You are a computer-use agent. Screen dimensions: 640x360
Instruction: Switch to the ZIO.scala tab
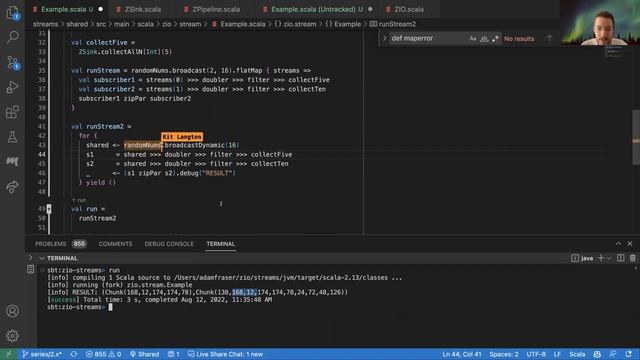point(409,9)
